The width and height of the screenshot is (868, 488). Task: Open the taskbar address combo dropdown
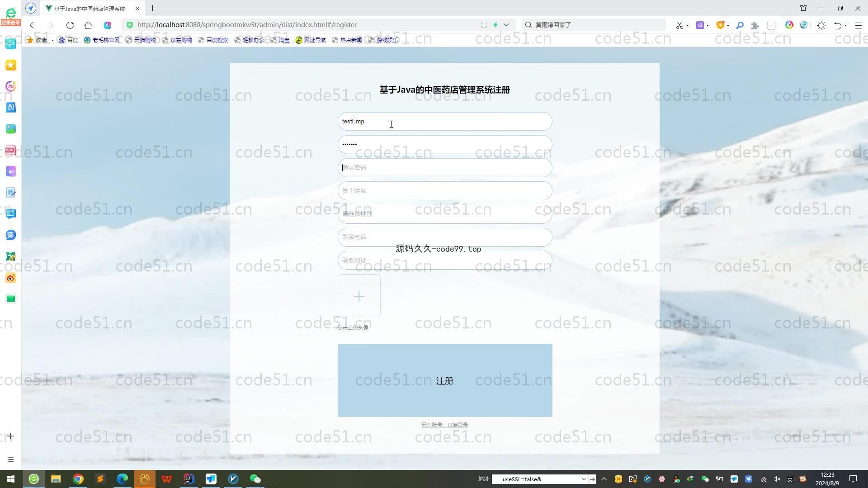(584, 479)
